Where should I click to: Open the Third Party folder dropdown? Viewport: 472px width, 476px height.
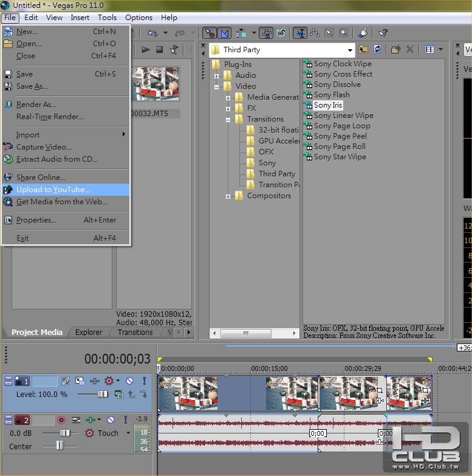[x=350, y=50]
